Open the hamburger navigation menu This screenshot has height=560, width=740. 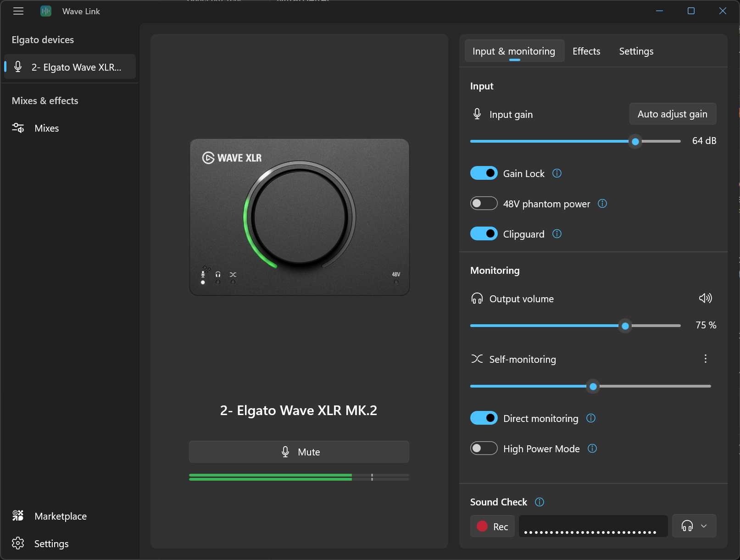pos(18,11)
